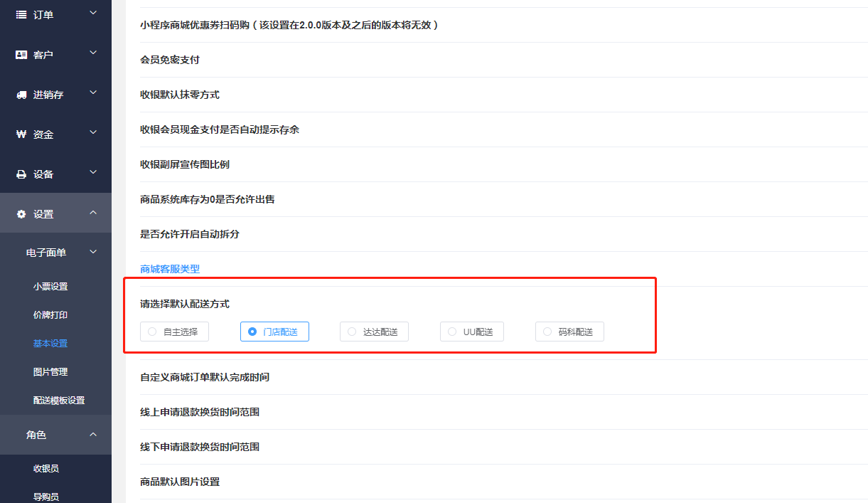Open the 导购员 role menu item
868x503 pixels.
(x=46, y=497)
